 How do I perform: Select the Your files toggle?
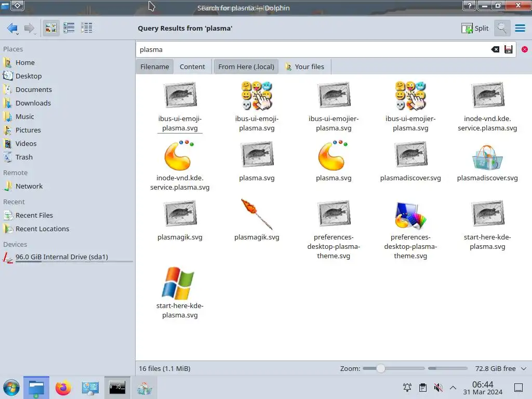[x=305, y=67]
